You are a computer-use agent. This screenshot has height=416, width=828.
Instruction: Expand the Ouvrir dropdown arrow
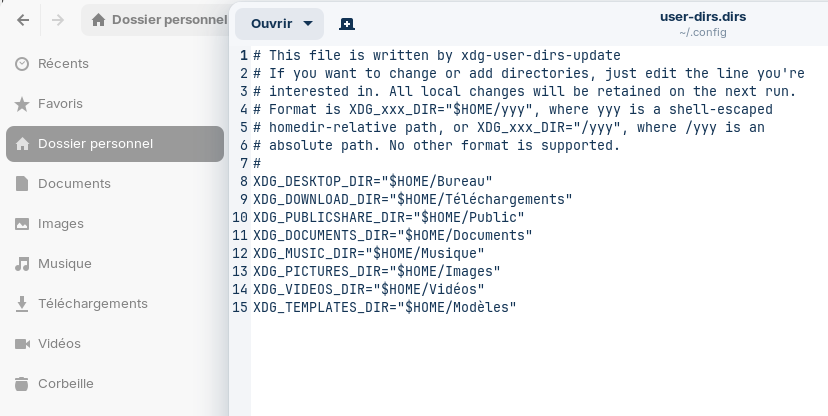point(308,24)
